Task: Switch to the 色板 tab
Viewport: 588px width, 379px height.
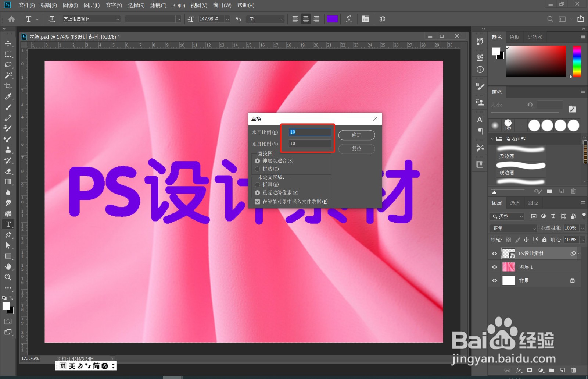Action: [x=514, y=37]
